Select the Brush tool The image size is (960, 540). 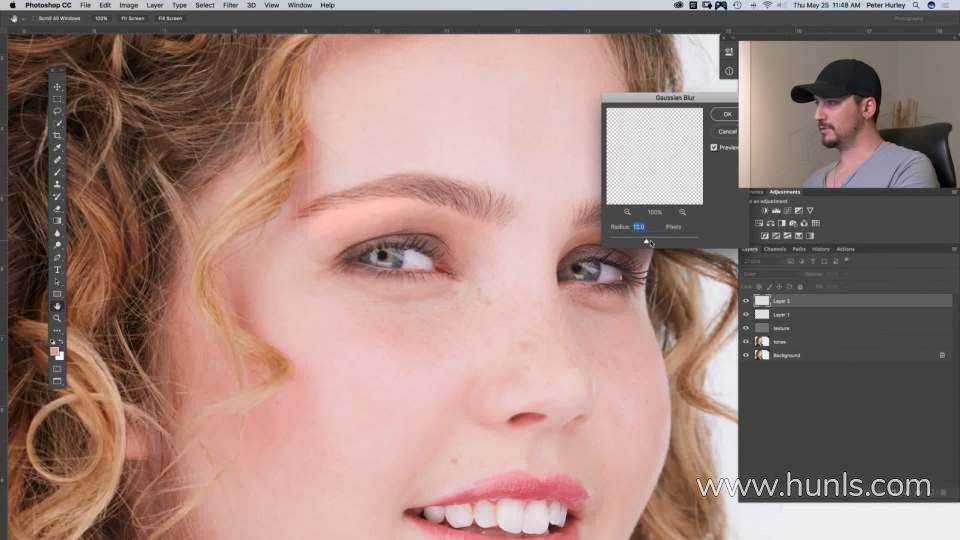point(57,172)
